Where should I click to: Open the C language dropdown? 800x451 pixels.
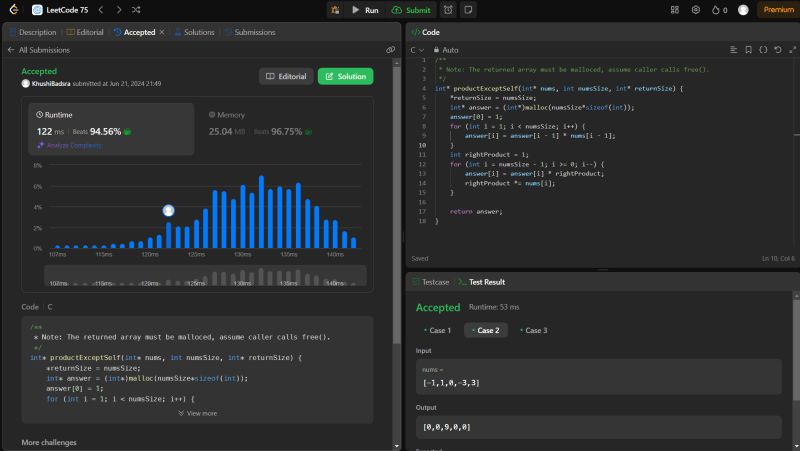click(x=418, y=49)
